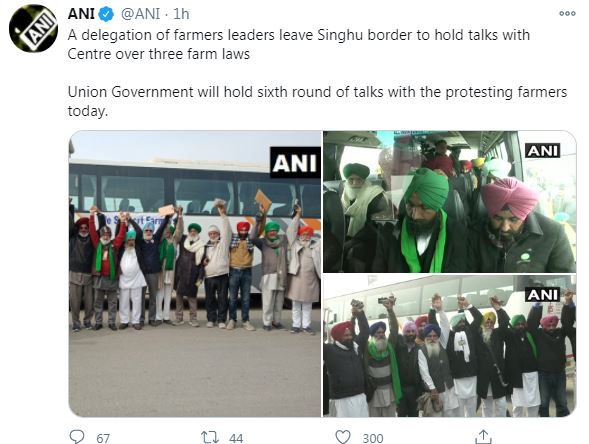Open tweet via the 1h timestamp
Image resolution: width=589 pixels, height=444 pixels.
click(x=181, y=14)
